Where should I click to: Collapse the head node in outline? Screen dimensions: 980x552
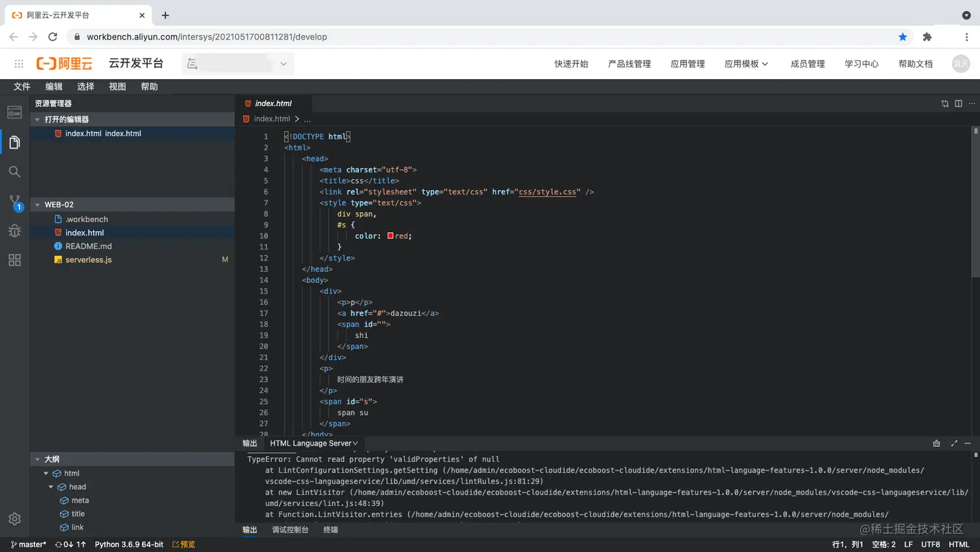(x=51, y=487)
